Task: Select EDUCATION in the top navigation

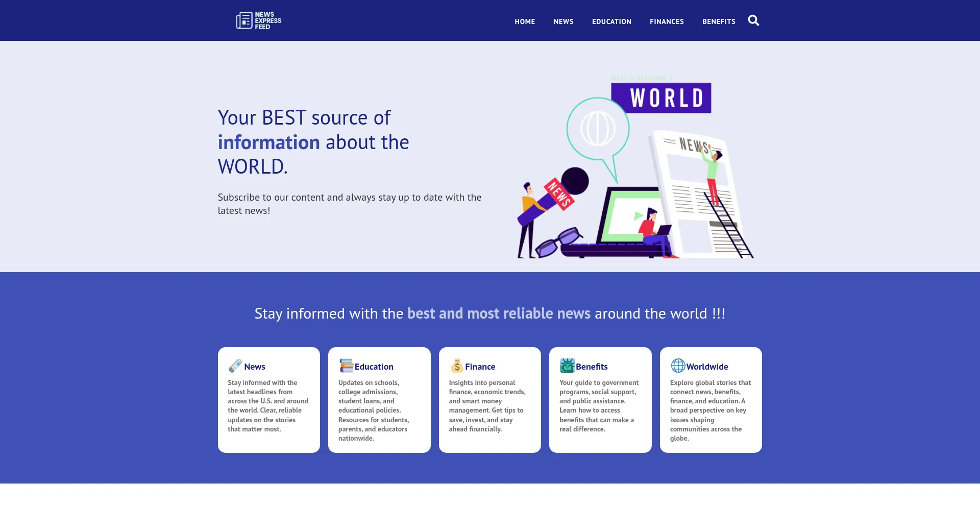Action: 611,21
